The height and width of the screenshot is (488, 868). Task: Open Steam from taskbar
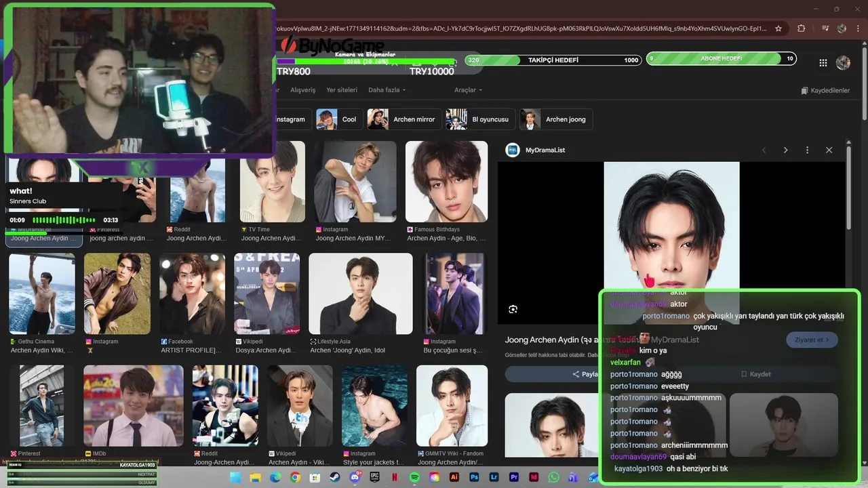(x=335, y=477)
